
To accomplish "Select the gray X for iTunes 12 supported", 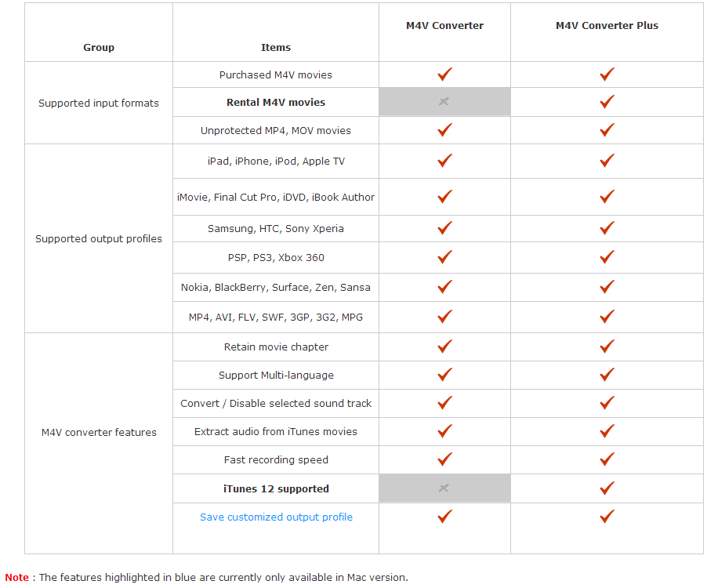I will point(444,488).
